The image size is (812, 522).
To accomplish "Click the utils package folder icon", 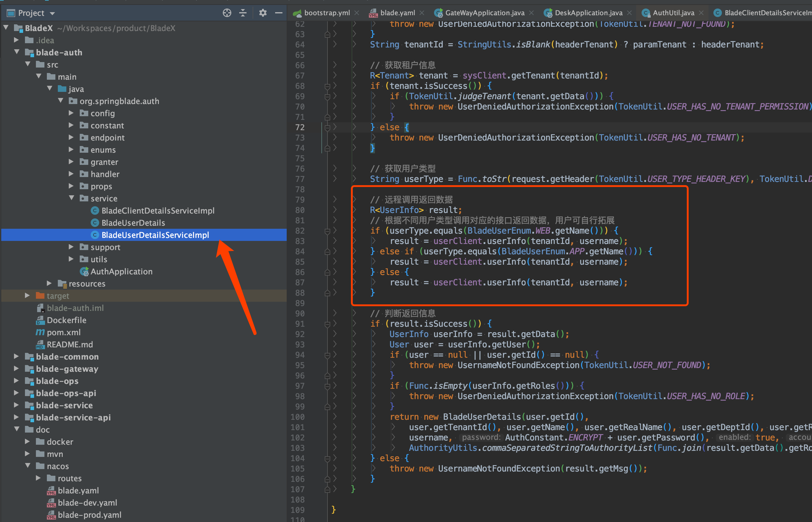I will coord(84,259).
